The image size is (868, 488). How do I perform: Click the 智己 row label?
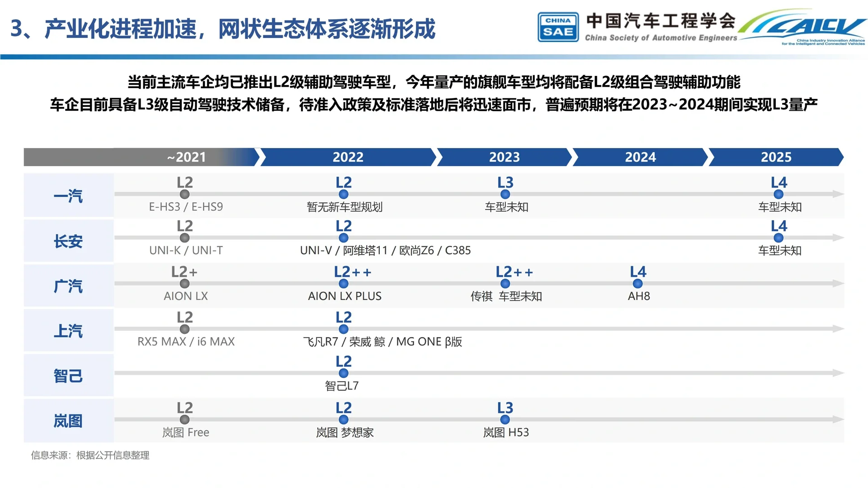point(68,375)
